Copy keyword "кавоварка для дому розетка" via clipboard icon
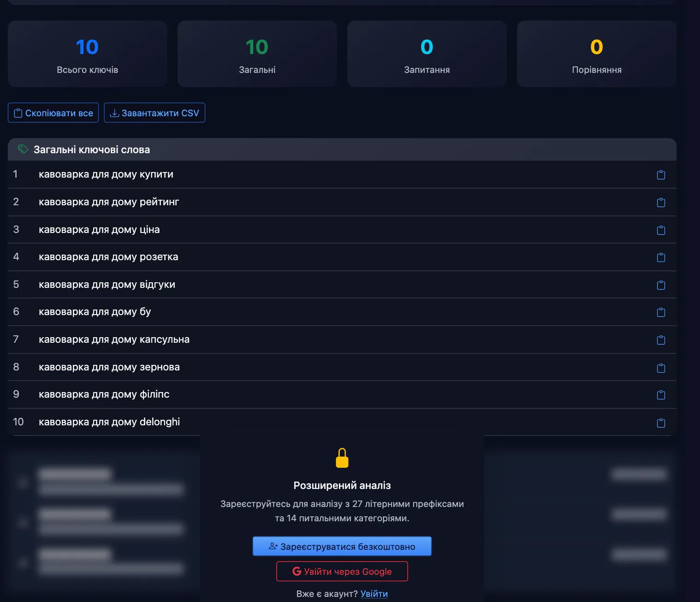Screen dimensions: 700x602 pyautogui.click(x=661, y=257)
